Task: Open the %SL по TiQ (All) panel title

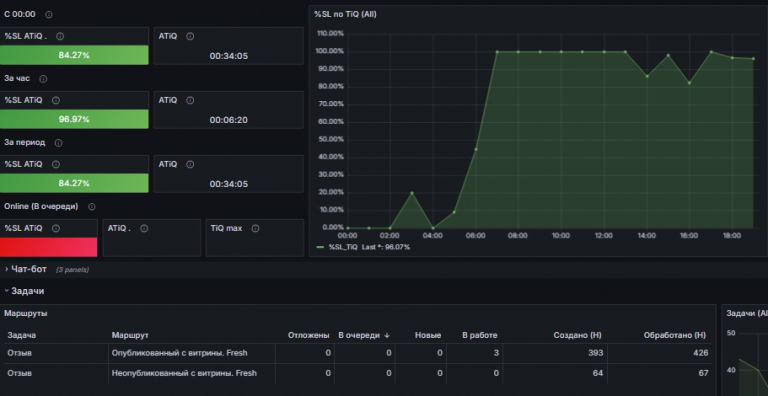Action: (345, 15)
